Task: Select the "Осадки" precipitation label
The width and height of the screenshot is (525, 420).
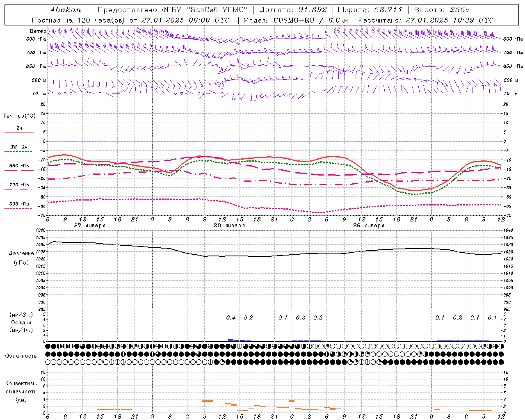Action: 21,322
